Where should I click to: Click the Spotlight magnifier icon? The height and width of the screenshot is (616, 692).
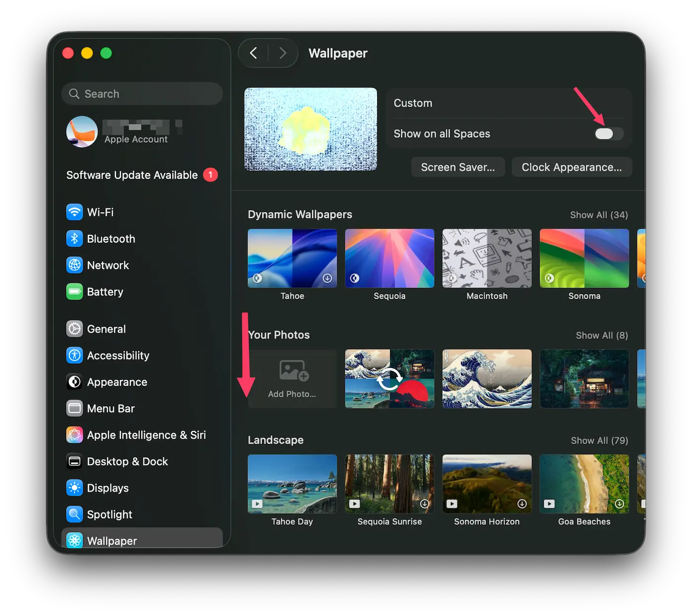pyautogui.click(x=75, y=515)
